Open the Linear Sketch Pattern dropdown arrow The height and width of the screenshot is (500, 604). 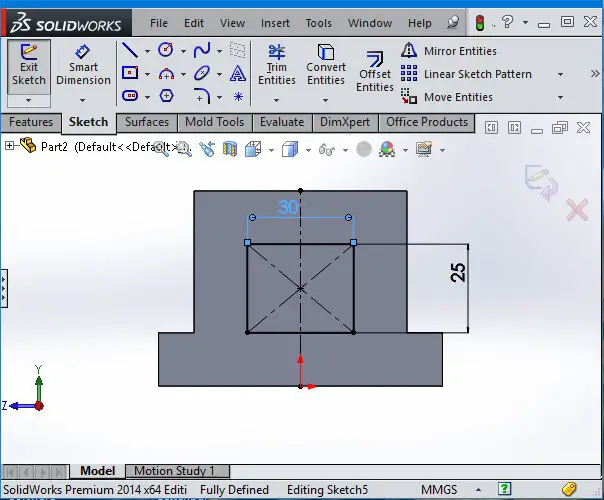560,74
